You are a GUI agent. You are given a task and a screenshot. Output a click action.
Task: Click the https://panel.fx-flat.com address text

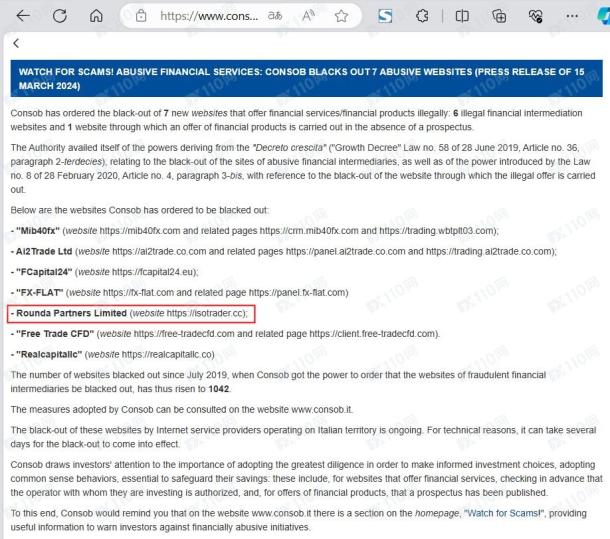297,293
